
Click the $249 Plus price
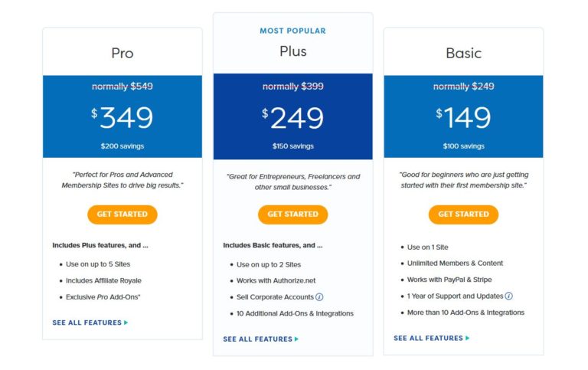[x=293, y=118]
